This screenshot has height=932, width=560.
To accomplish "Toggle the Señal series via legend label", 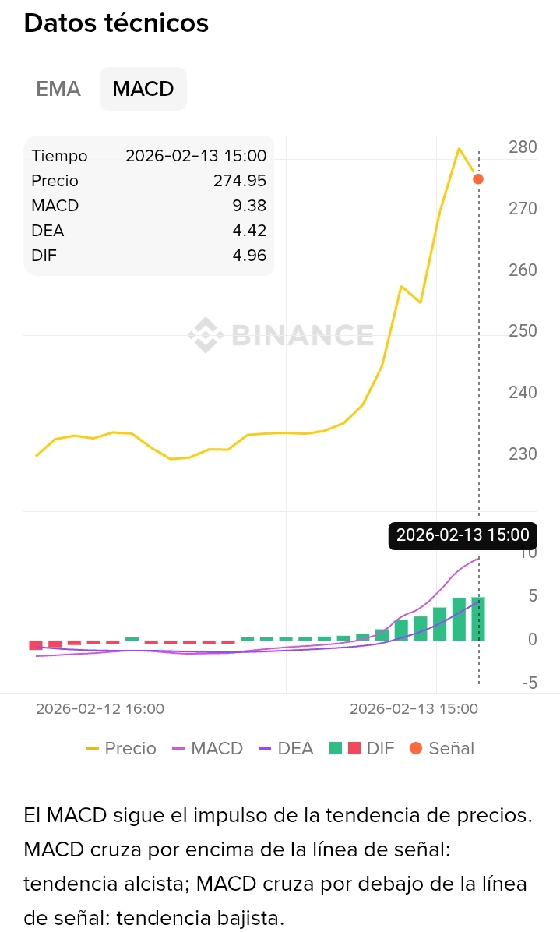I will (x=451, y=748).
